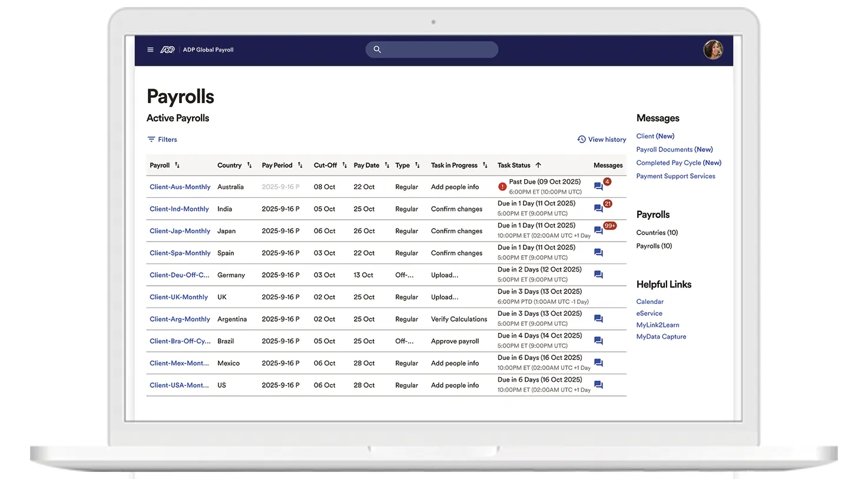Viewport: 868px width, 479px height.
Task: Sort by Task Status column arrow
Action: (x=538, y=166)
